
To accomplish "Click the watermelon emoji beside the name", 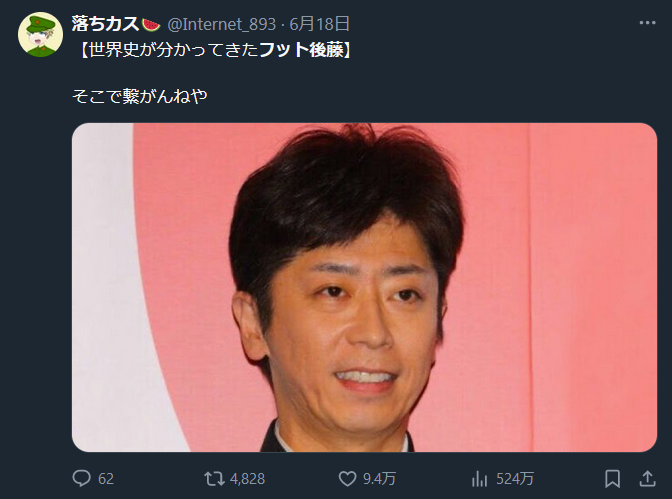I will pyautogui.click(x=151, y=25).
